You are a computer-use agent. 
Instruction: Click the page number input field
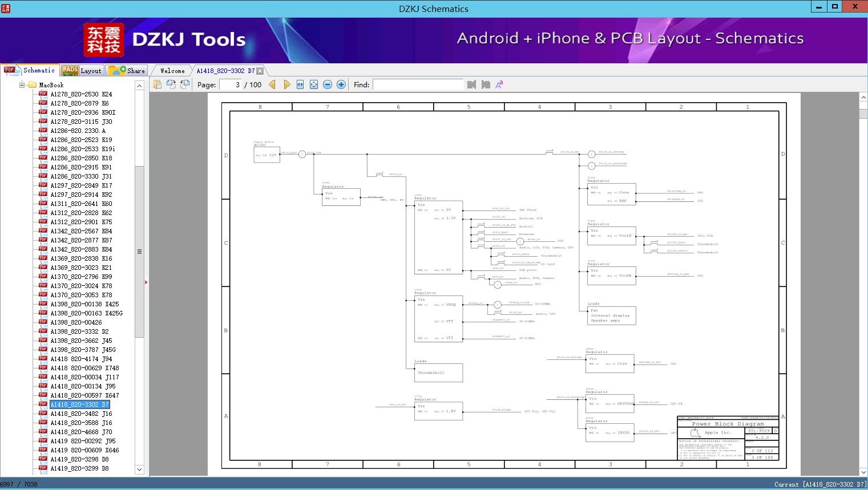(x=231, y=84)
